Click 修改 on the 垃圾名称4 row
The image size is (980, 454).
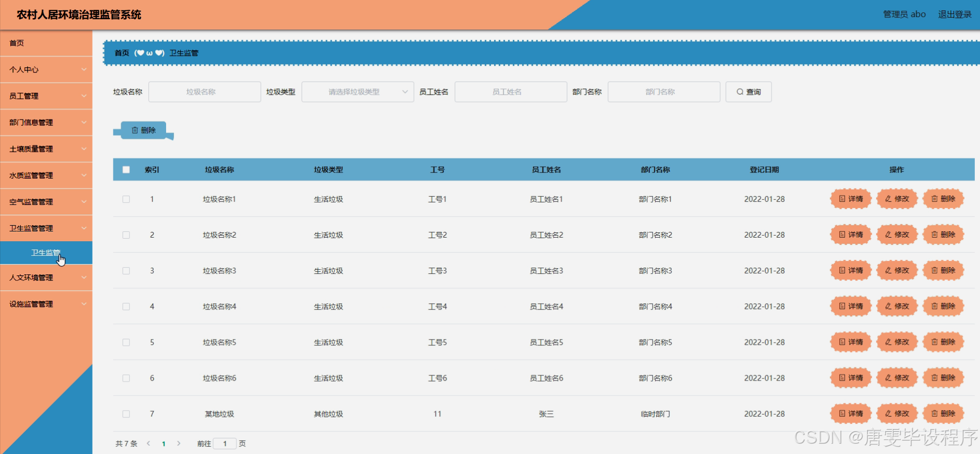coord(897,306)
